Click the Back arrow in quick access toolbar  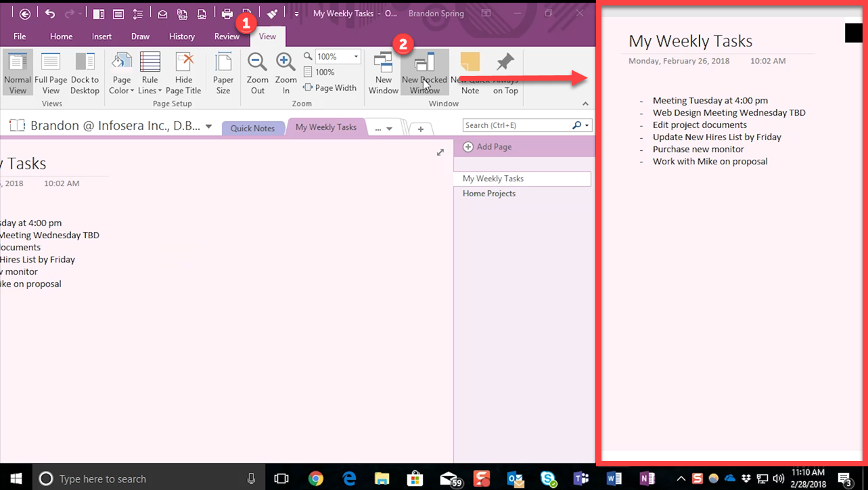[25, 14]
